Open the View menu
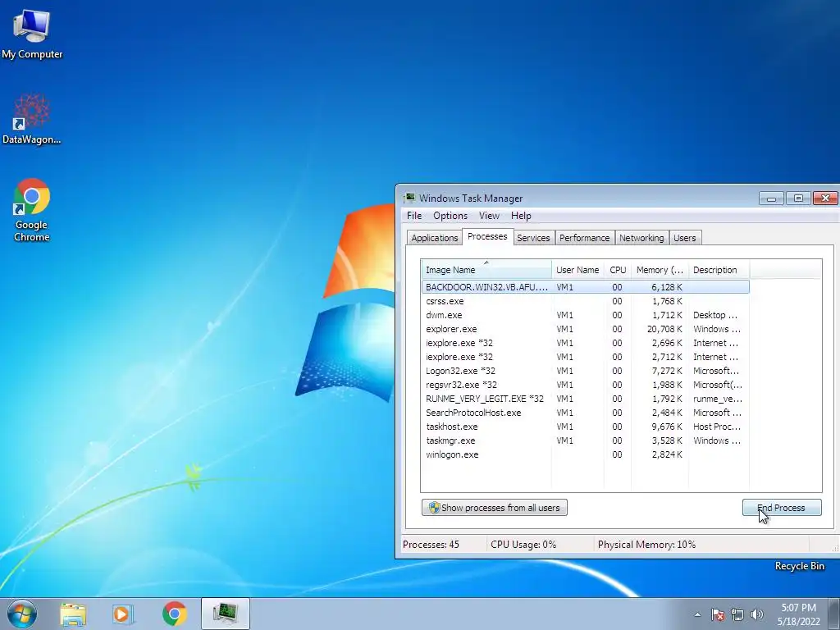 [489, 216]
